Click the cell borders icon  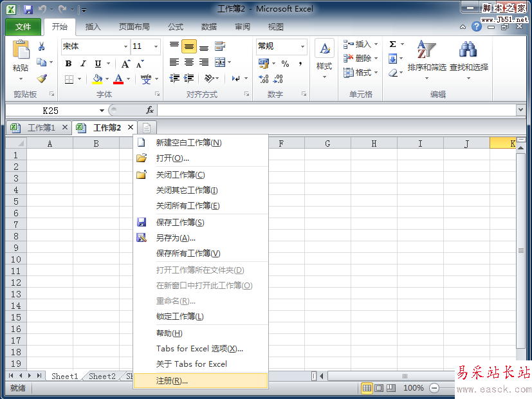tap(69, 79)
